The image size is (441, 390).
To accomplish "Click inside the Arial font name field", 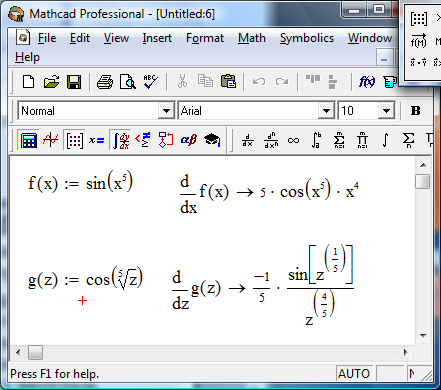I will (x=249, y=111).
